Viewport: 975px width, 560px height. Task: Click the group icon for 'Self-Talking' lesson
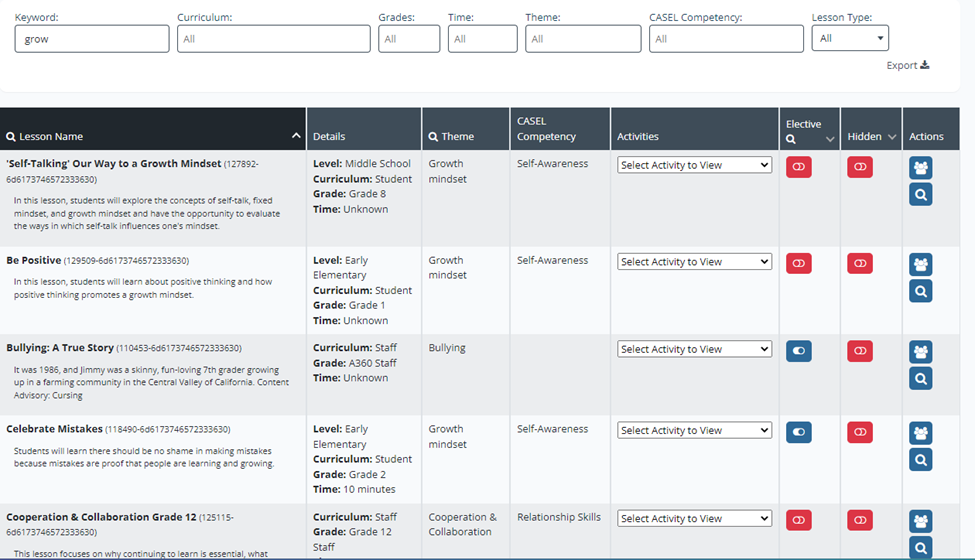(x=920, y=168)
